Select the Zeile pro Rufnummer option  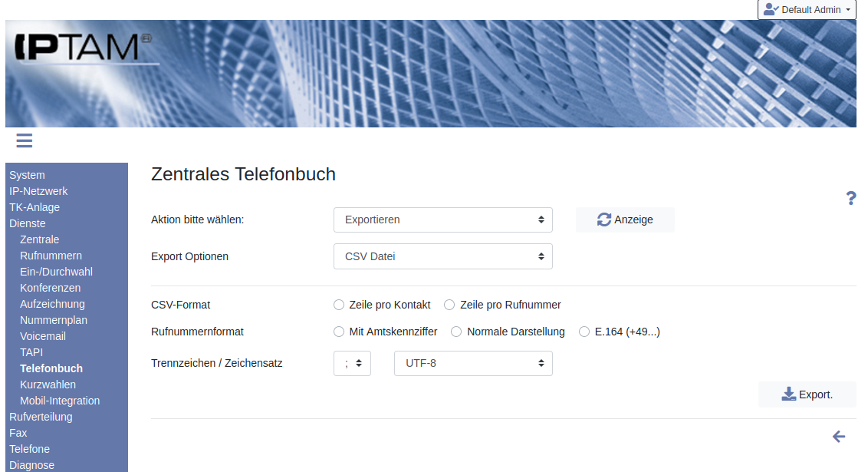click(x=449, y=305)
